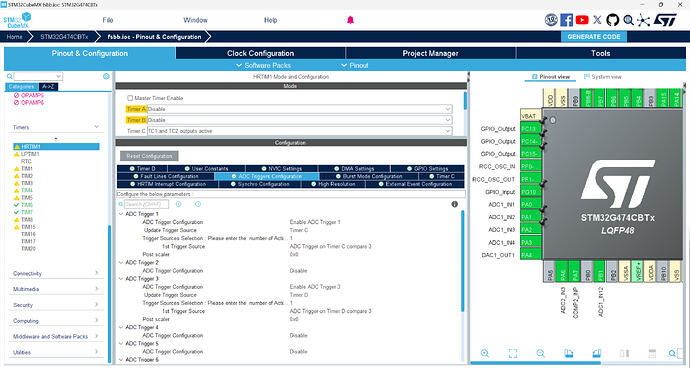Click the ST logo in top right

point(665,20)
